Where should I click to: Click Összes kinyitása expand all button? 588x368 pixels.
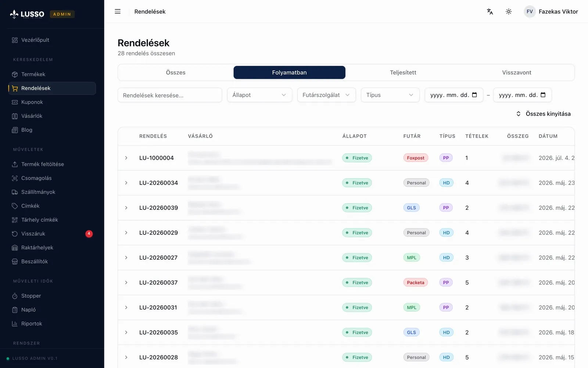[x=543, y=114]
